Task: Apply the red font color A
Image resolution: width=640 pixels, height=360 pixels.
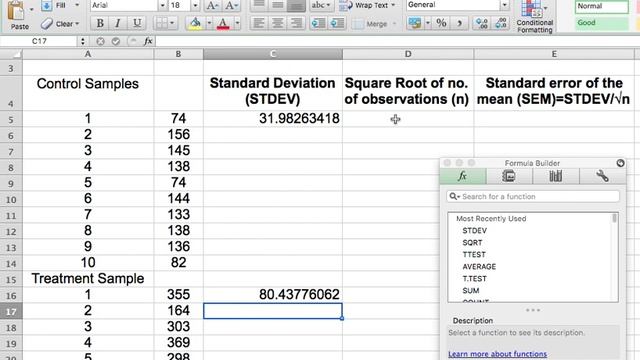Action: click(223, 23)
